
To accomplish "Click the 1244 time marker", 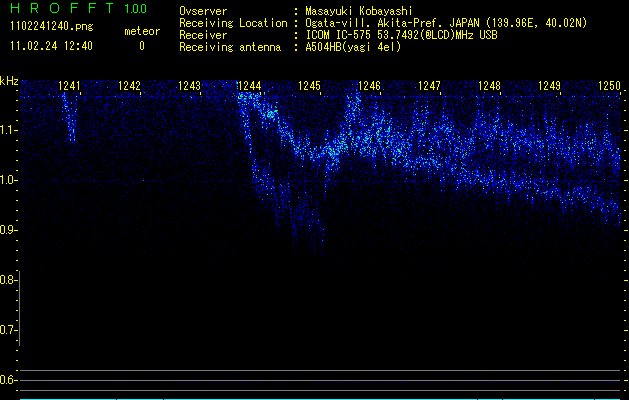I will point(250,86).
